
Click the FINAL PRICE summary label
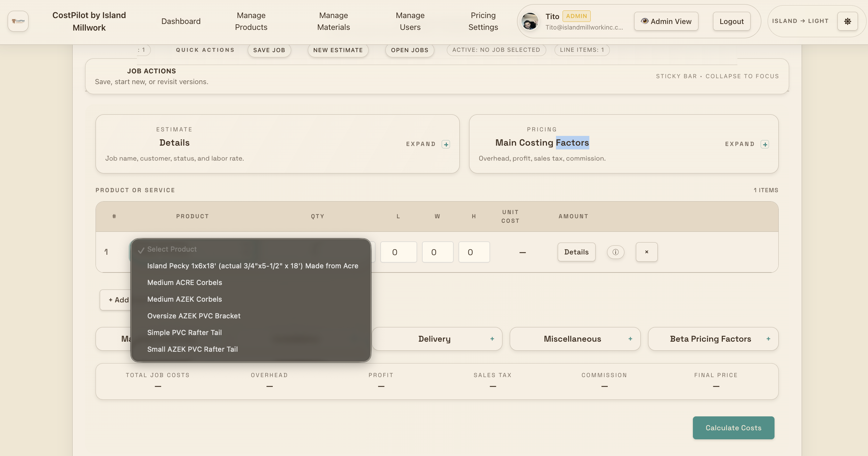(x=716, y=375)
